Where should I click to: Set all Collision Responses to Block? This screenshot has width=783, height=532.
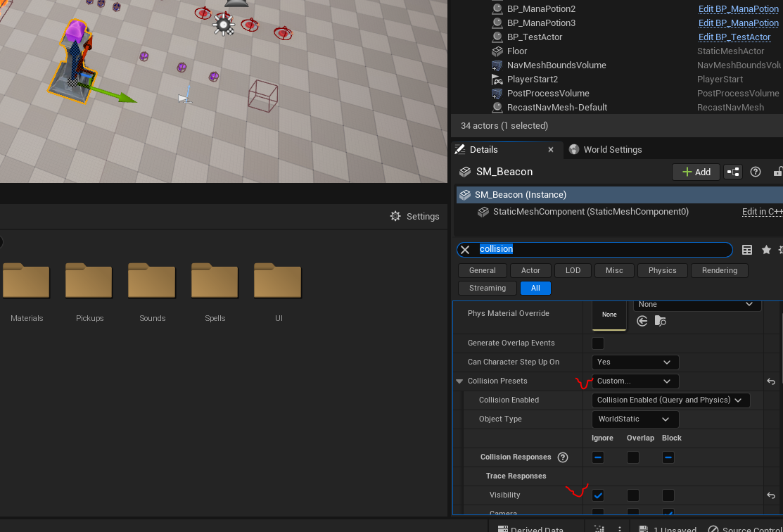pyautogui.click(x=668, y=457)
